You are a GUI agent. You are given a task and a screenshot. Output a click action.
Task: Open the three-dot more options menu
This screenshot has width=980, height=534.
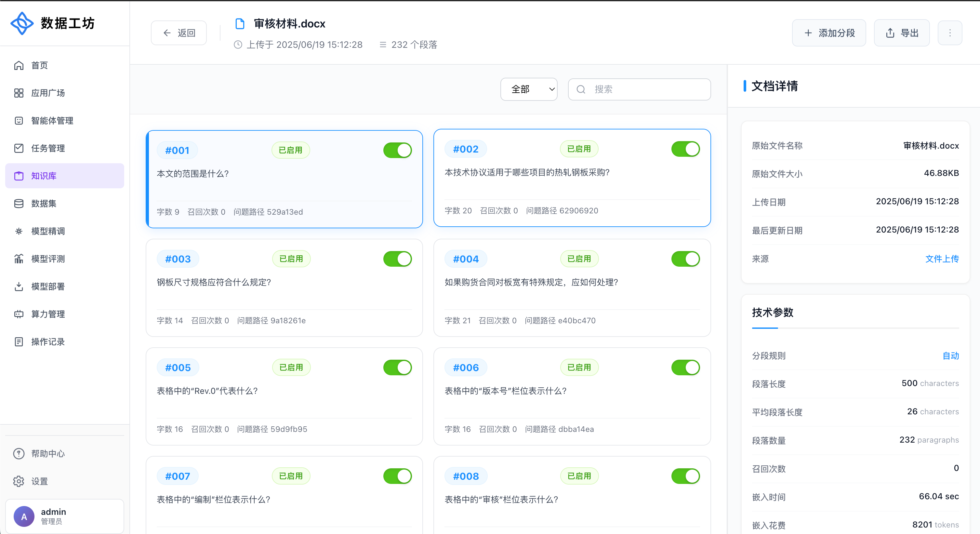pos(949,33)
